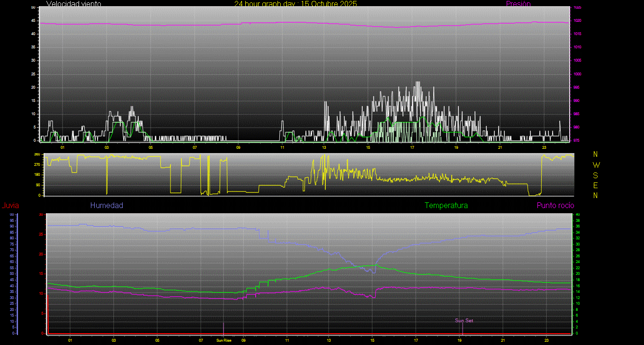Click the red rain spike at graph start
644x345 pixels.
point(47,313)
